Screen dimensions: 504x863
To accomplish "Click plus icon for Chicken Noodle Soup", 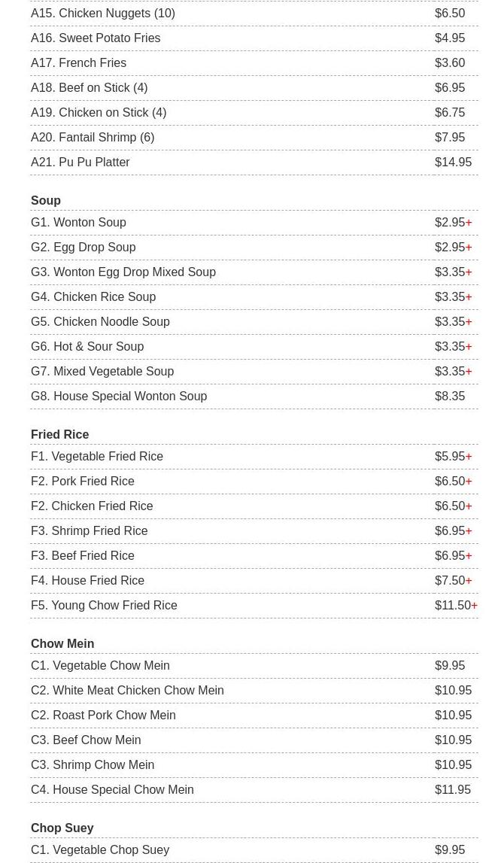I will [469, 322].
